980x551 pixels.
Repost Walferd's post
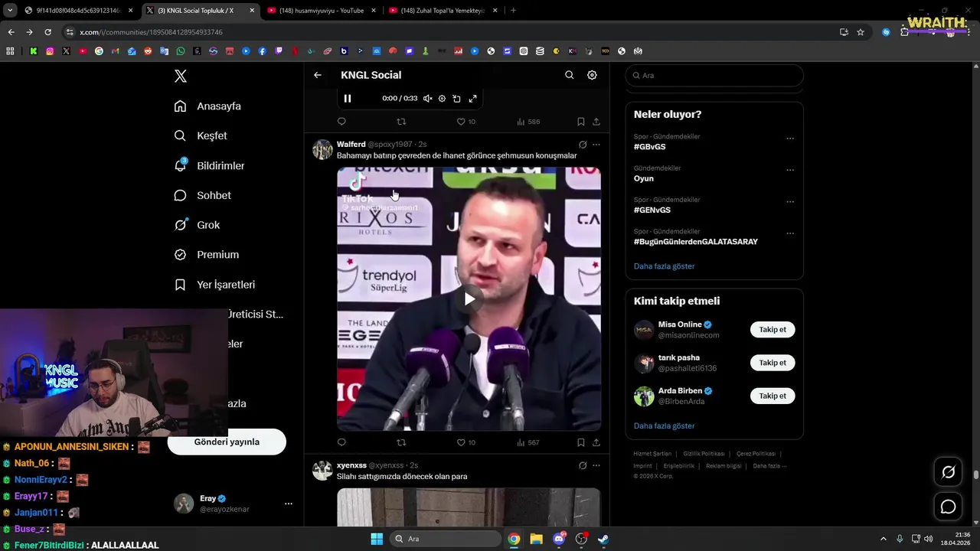click(401, 442)
